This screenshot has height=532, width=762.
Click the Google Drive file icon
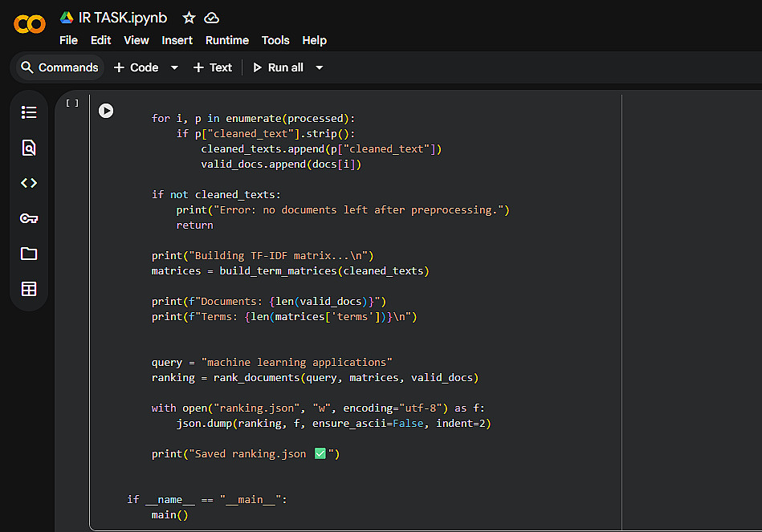point(67,18)
